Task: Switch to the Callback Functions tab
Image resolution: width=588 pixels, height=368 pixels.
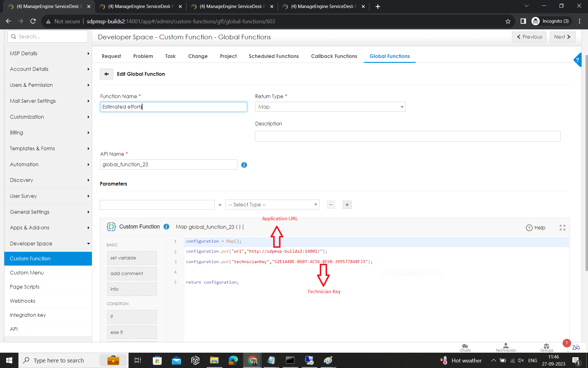Action: [x=334, y=56]
